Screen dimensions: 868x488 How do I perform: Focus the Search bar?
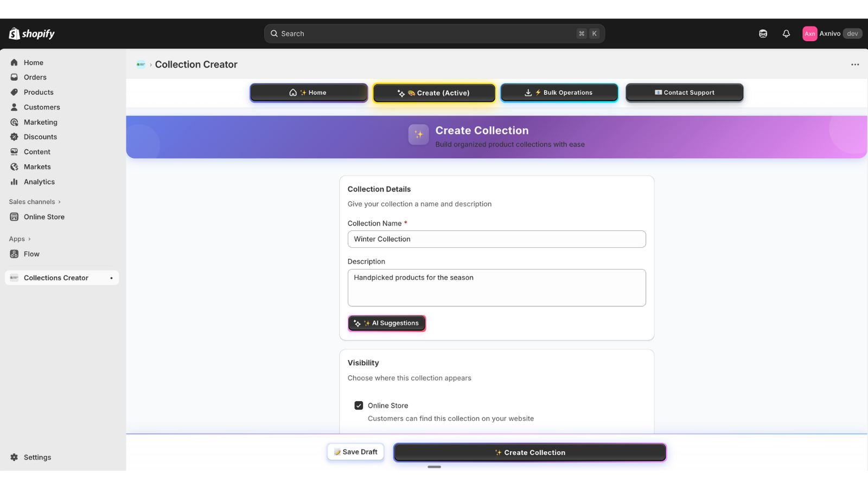tap(434, 34)
